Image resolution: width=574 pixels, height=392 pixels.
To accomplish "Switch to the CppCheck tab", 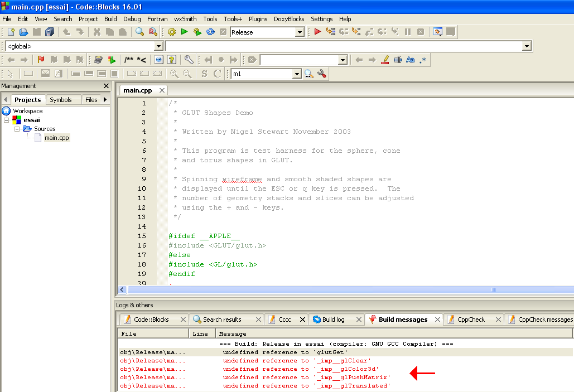I will coord(471,320).
